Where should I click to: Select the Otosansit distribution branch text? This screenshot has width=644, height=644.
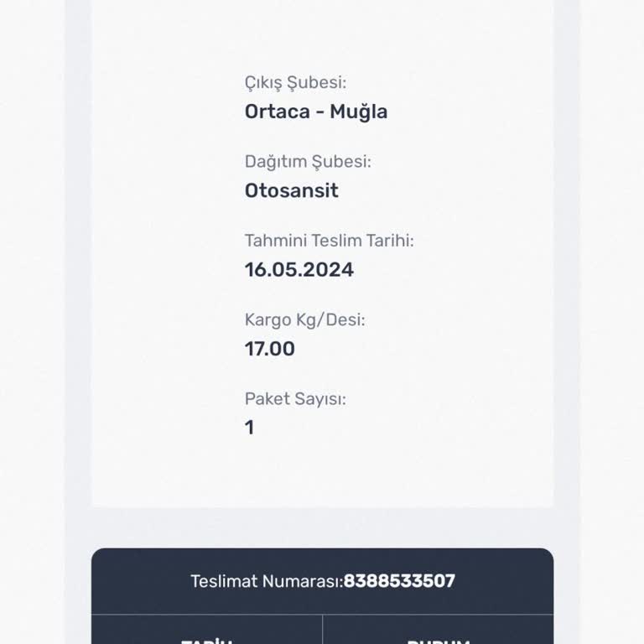point(292,190)
